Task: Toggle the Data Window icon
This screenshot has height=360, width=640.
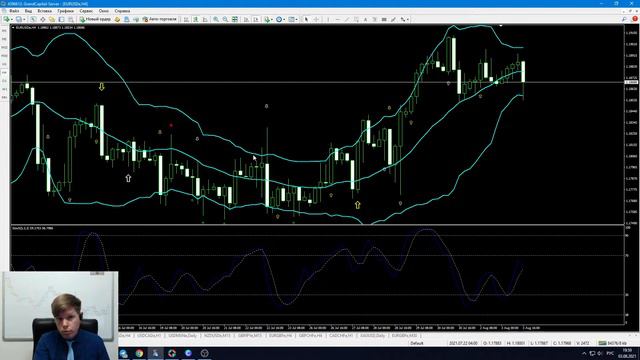Action: 42,19
